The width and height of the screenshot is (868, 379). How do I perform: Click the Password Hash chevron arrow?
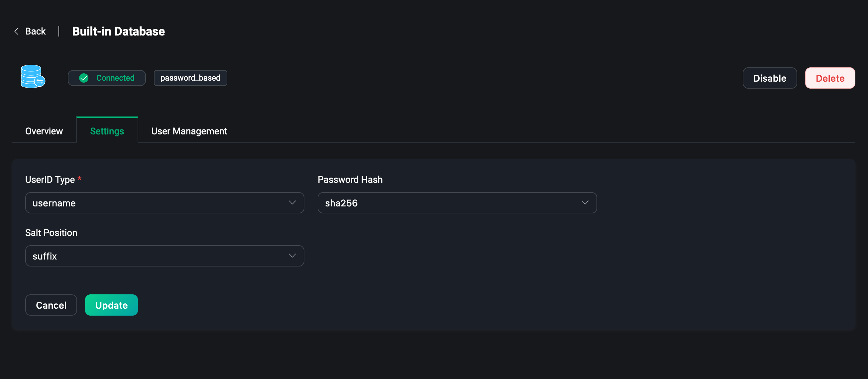point(585,203)
